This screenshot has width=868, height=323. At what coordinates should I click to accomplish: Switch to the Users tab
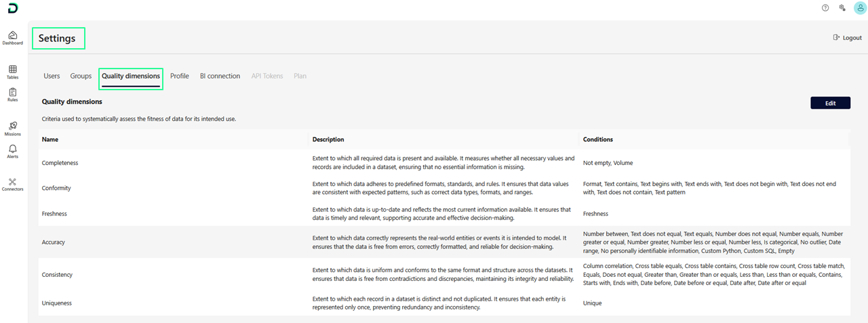pyautogui.click(x=52, y=76)
